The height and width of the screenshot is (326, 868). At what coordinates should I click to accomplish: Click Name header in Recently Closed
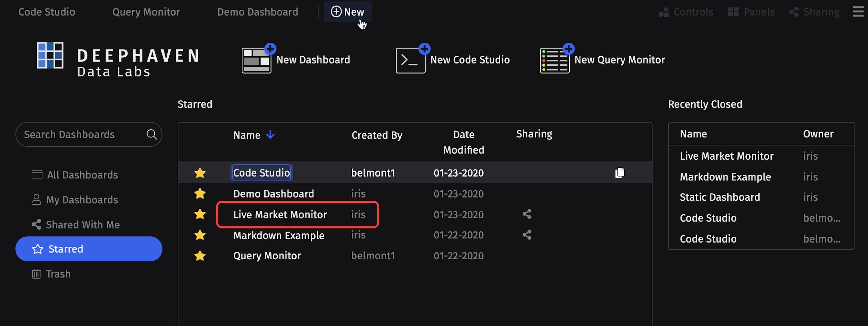click(x=693, y=134)
